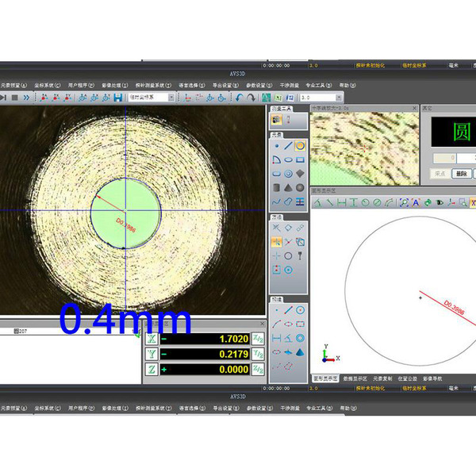Open 元素预置(A) in the upper menu bar
This screenshot has height=476, width=476.
[13, 86]
